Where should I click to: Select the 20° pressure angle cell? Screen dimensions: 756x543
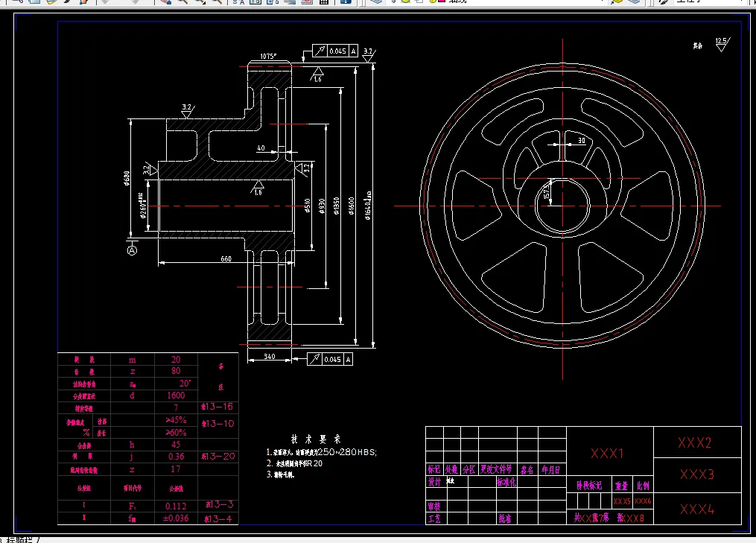point(185,383)
